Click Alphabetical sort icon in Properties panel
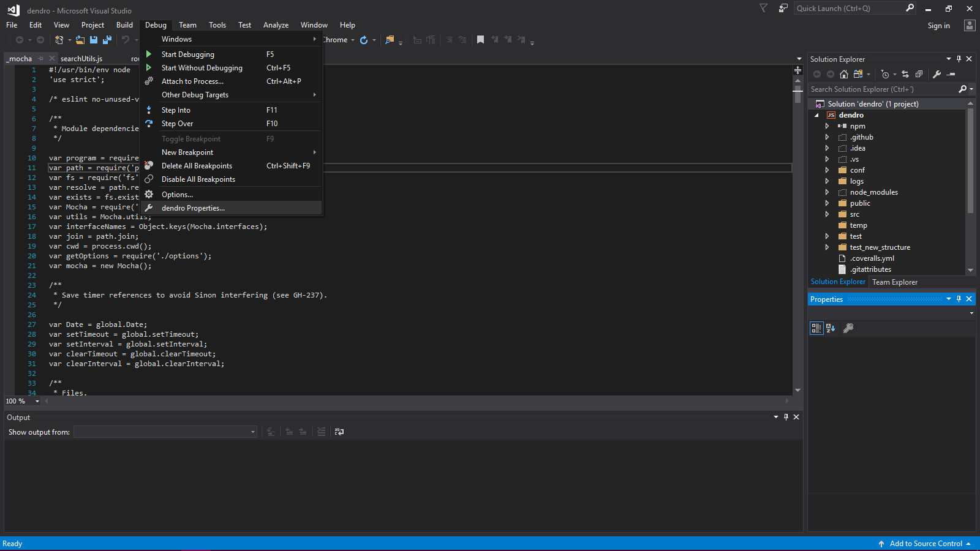Image resolution: width=980 pixels, height=551 pixels. (x=831, y=328)
